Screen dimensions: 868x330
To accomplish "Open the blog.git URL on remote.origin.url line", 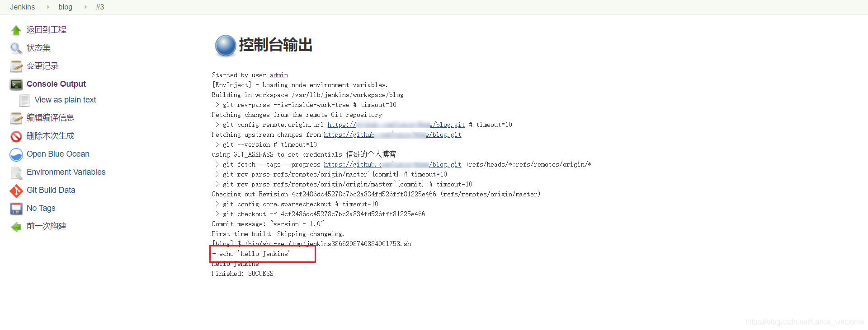I will [396, 125].
